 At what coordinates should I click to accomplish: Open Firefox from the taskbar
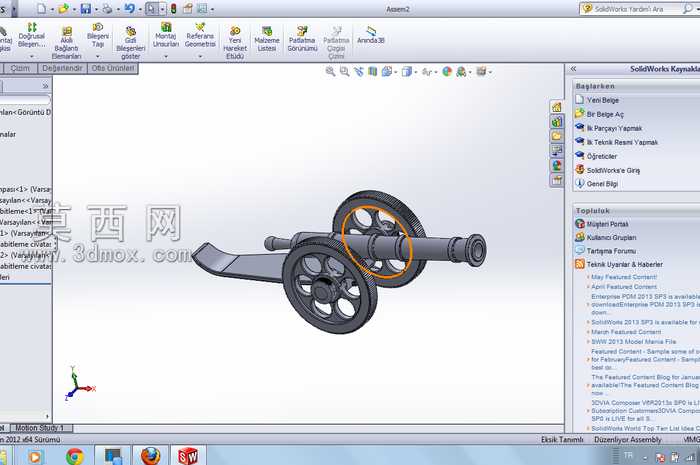[151, 456]
